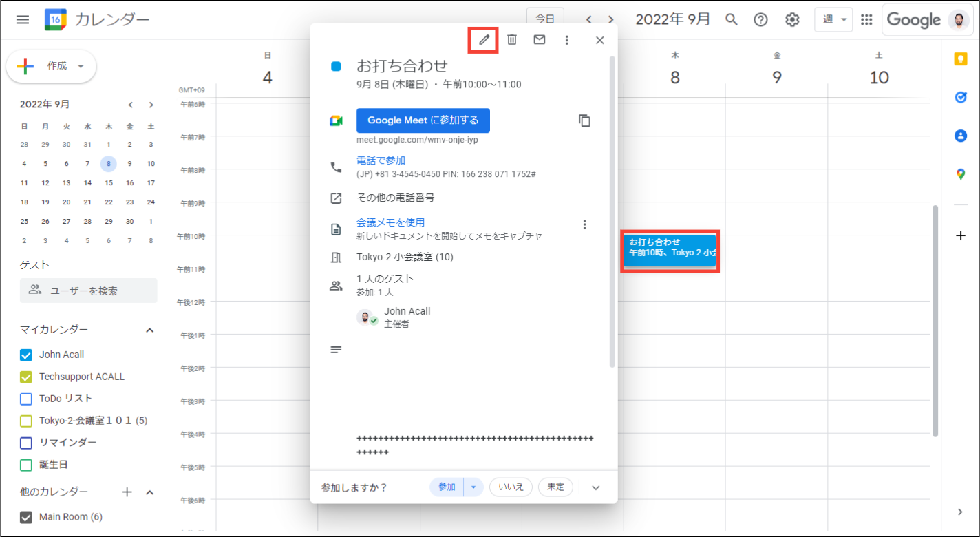Enable Tokyo-2-会議室１０１ calendar checkbox
Image resolution: width=980 pixels, height=537 pixels.
26,421
